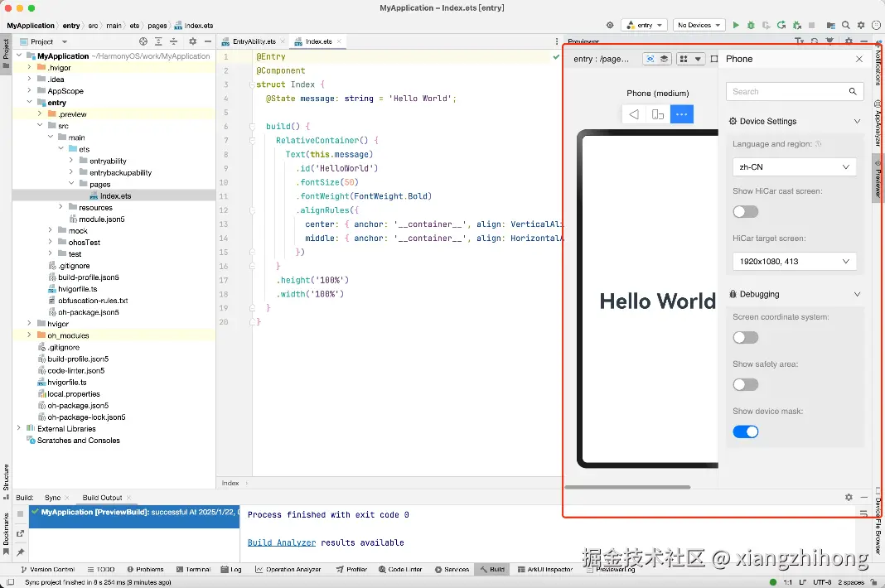Open Project panel options gear
Image resolution: width=885 pixels, height=588 pixels.
192,41
